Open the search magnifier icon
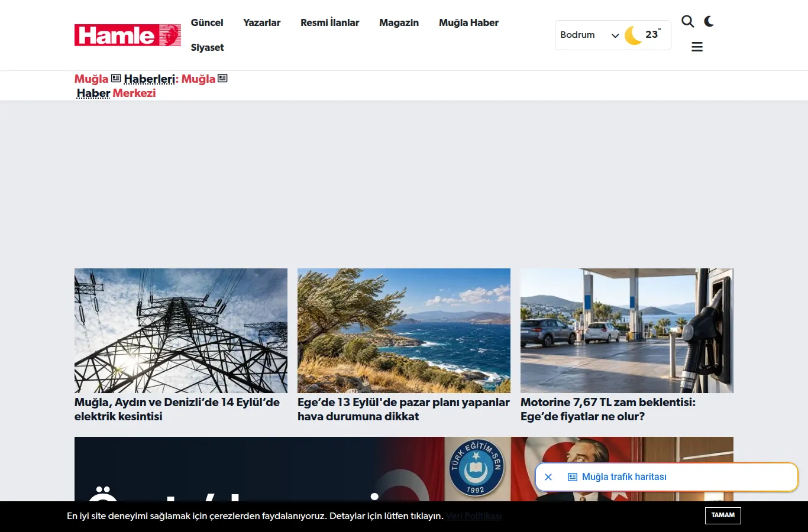The width and height of the screenshot is (808, 532). point(687,22)
